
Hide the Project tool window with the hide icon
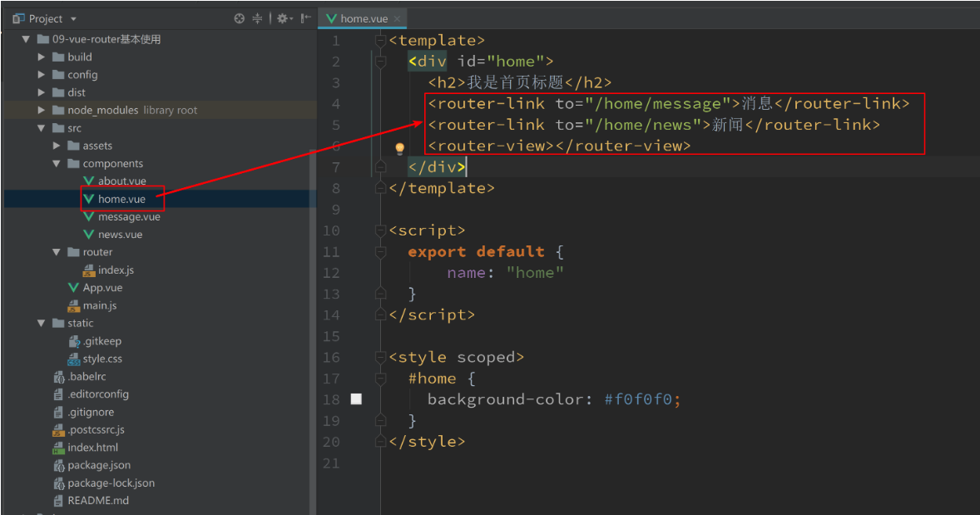[x=305, y=19]
